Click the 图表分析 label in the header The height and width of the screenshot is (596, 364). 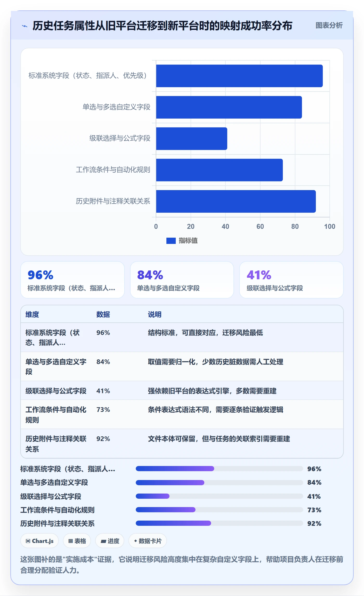click(x=329, y=25)
